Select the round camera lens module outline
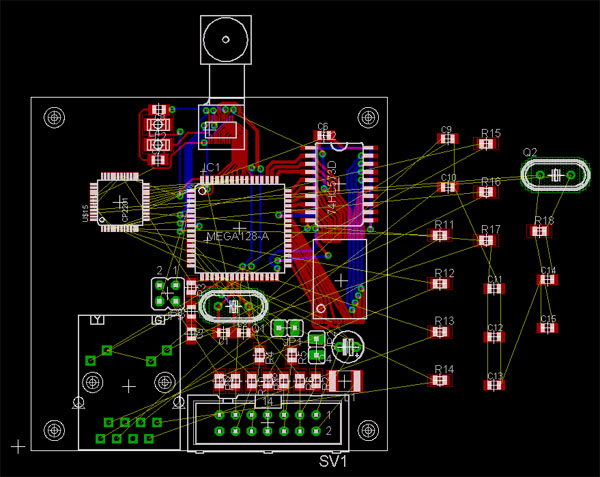 tap(226, 39)
